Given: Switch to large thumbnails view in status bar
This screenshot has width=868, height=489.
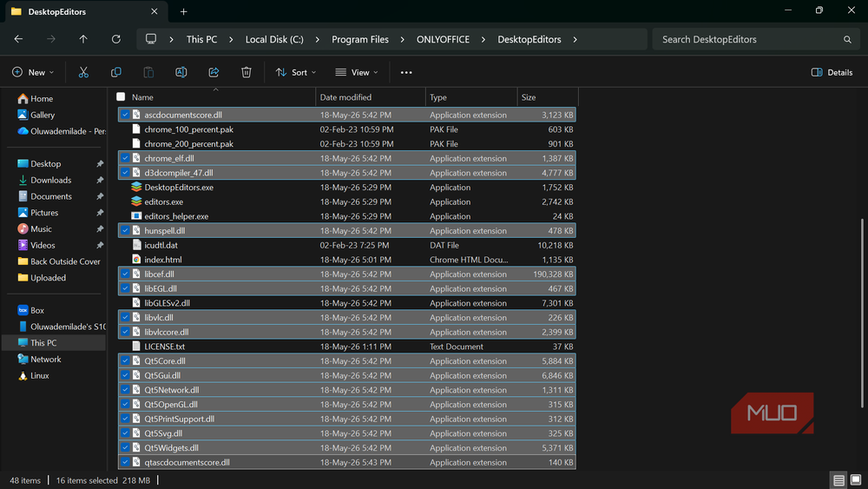Looking at the screenshot, I should (856, 479).
